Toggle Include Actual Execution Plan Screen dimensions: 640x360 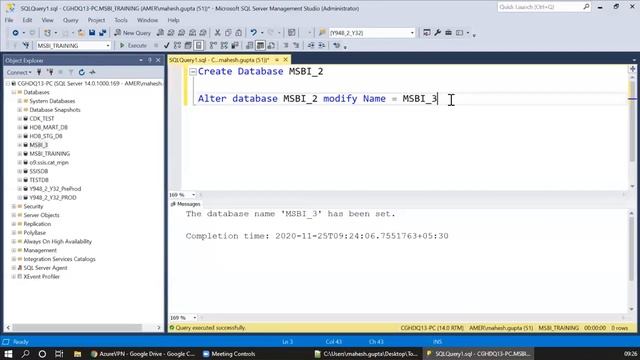pyautogui.click(x=213, y=45)
